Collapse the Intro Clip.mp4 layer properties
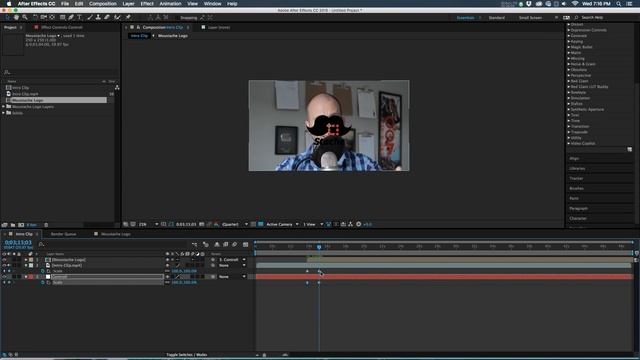Viewport: 640px width, 360px height. [26, 265]
